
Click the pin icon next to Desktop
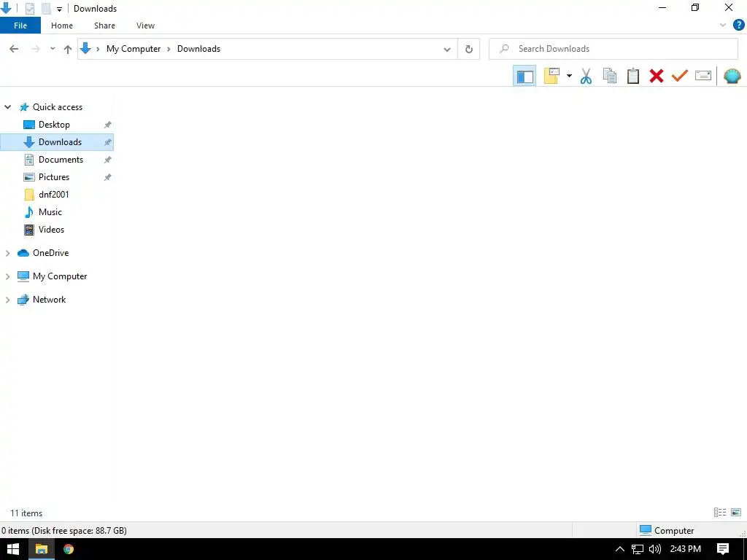coord(108,125)
